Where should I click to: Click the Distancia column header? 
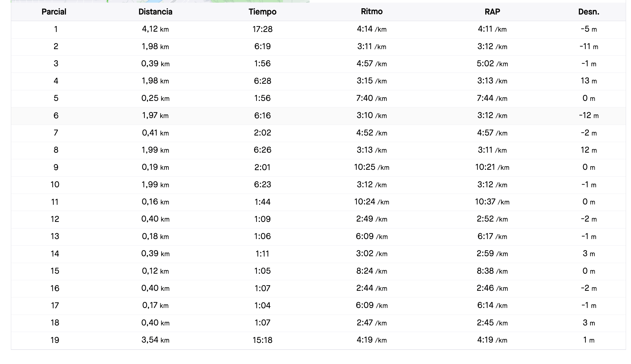pos(155,12)
